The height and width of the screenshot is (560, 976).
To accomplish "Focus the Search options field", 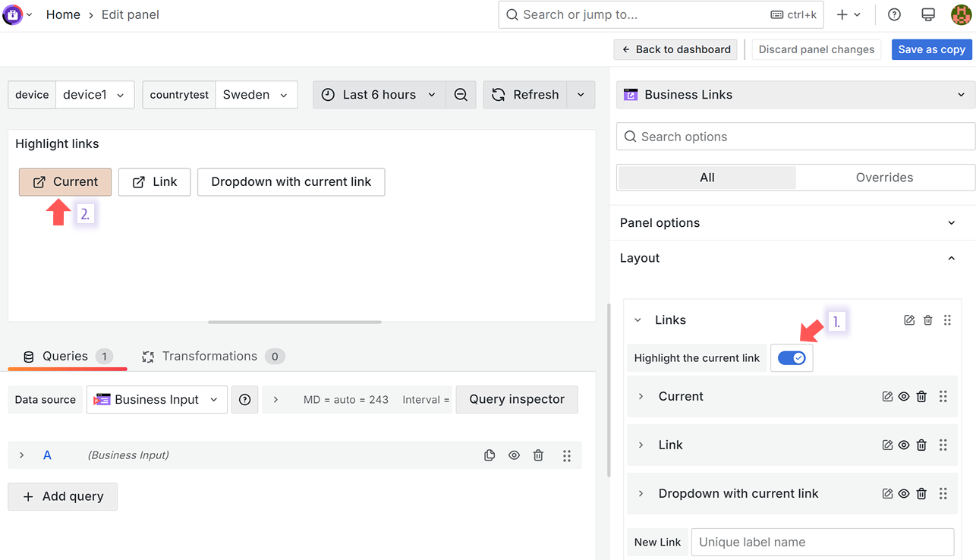I will [x=795, y=137].
